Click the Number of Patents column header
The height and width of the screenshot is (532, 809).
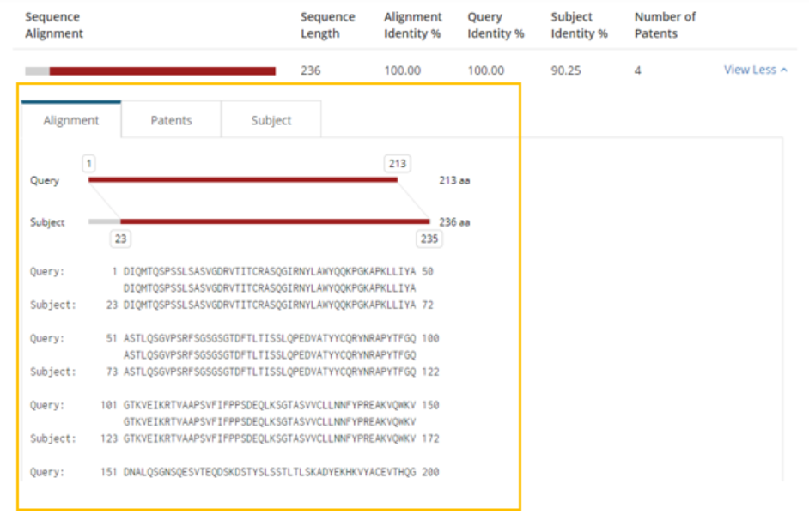[x=665, y=25]
